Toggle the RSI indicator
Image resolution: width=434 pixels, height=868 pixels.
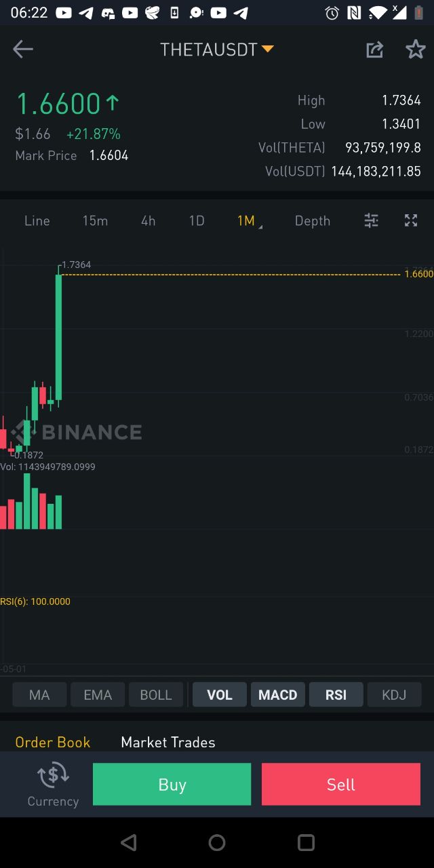336,695
